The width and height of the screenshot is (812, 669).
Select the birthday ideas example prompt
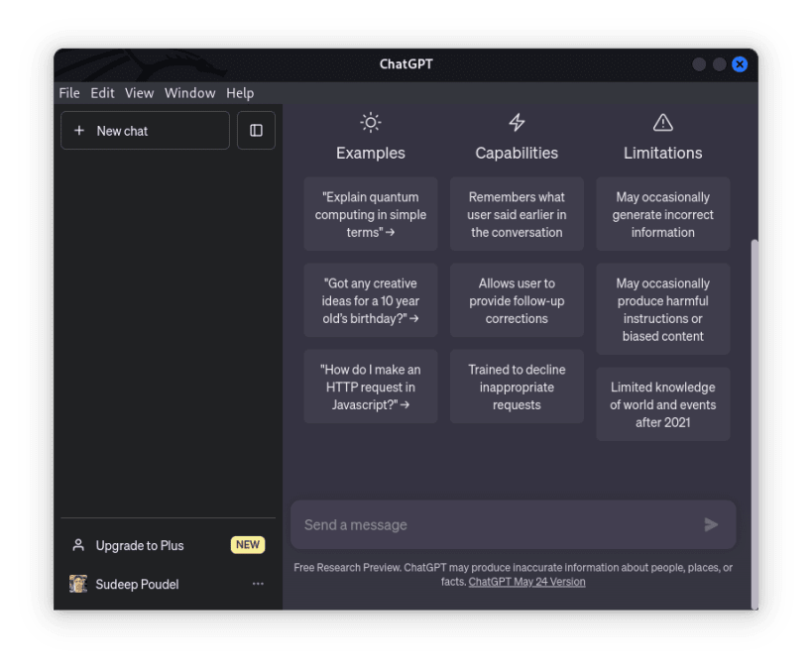370,300
